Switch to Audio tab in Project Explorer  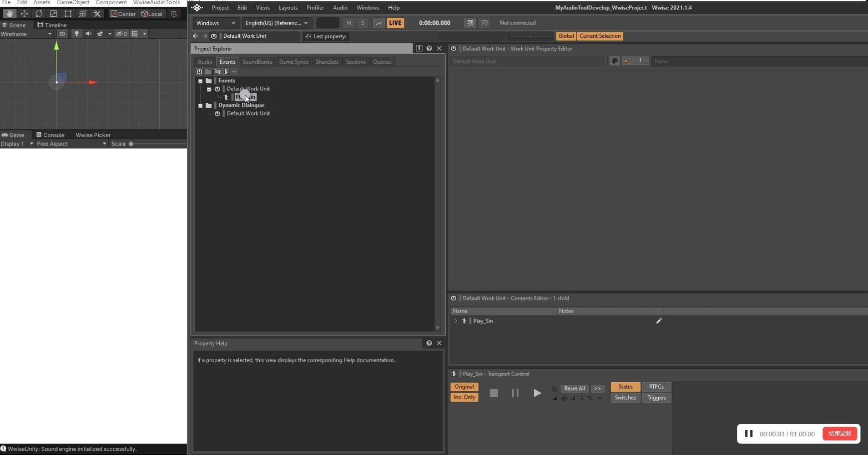point(205,62)
